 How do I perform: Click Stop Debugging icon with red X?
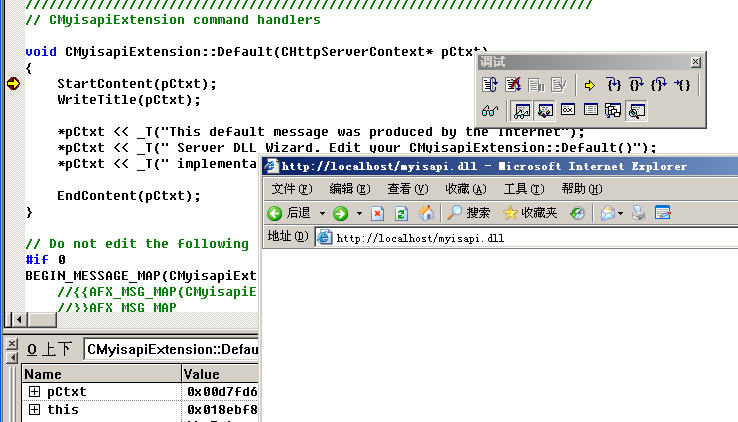pos(513,85)
